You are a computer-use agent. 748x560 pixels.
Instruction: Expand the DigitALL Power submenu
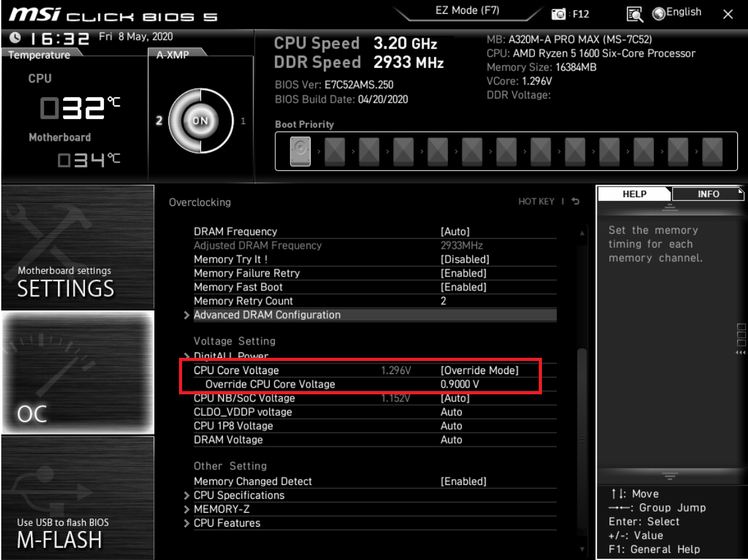231,356
